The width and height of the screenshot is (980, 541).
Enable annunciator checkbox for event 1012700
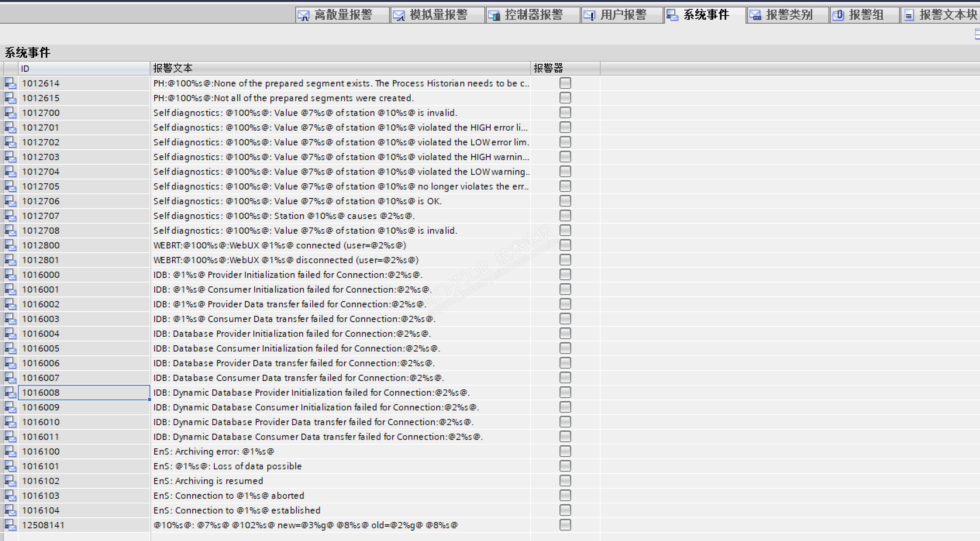pyautogui.click(x=565, y=113)
